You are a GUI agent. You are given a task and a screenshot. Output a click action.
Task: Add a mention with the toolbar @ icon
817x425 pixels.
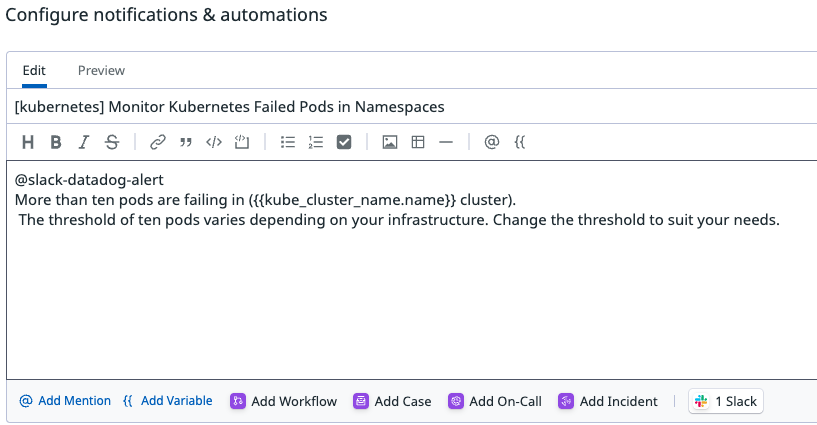(x=491, y=142)
